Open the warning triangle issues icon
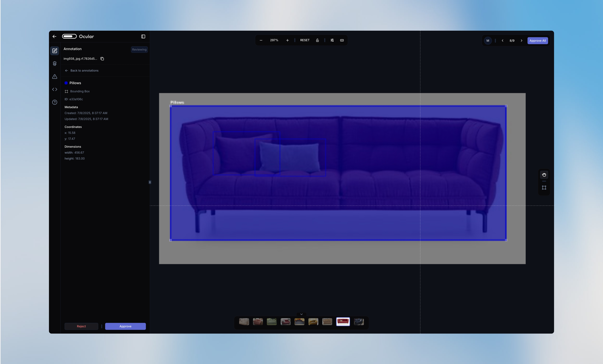Image resolution: width=603 pixels, height=364 pixels. 55,77
